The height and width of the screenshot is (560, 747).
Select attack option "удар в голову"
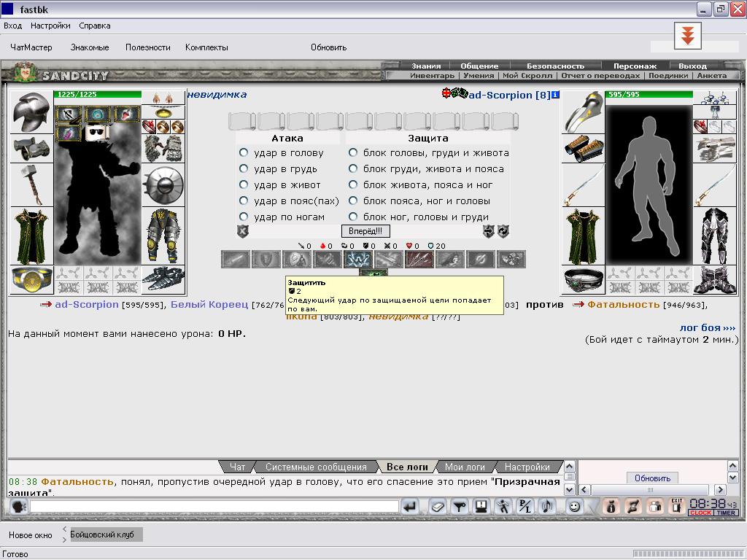[x=244, y=153]
